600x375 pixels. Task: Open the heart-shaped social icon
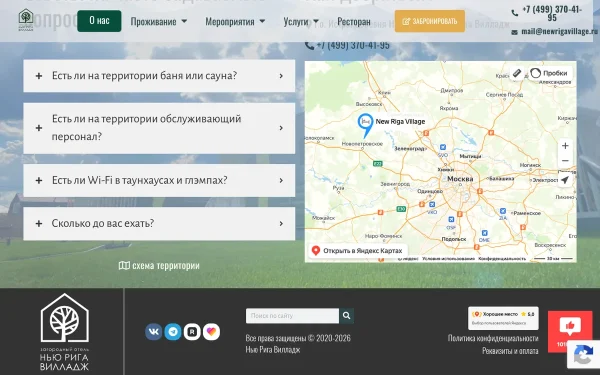click(x=211, y=331)
